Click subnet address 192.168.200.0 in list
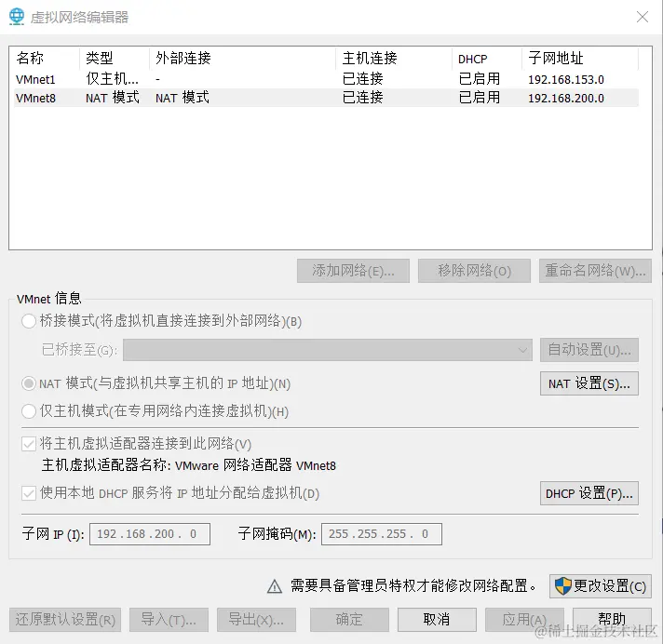The image size is (663, 644). tap(566, 98)
